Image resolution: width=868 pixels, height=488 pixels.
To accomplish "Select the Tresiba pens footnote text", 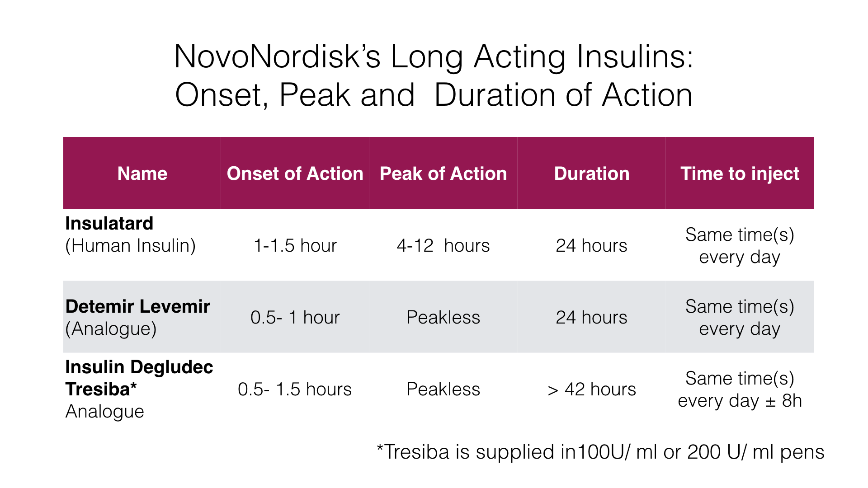I will click(600, 452).
